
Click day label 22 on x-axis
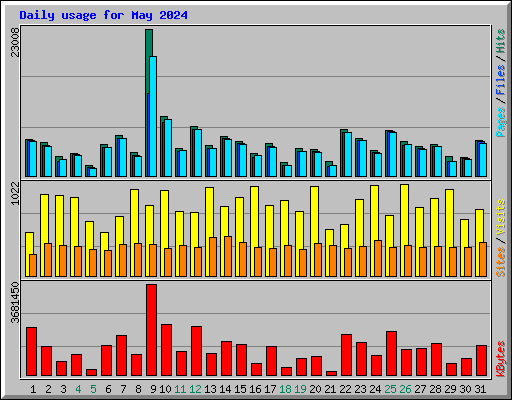click(345, 389)
